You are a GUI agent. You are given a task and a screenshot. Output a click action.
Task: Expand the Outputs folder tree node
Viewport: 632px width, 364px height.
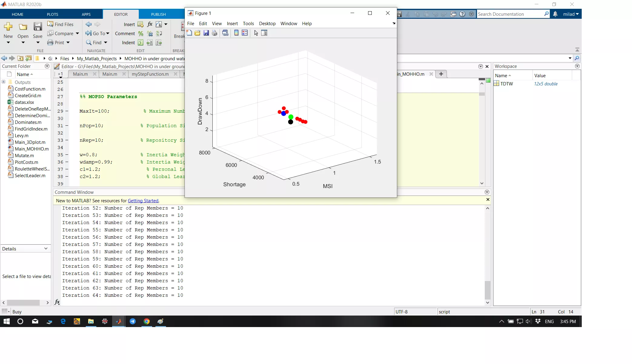coord(4,82)
